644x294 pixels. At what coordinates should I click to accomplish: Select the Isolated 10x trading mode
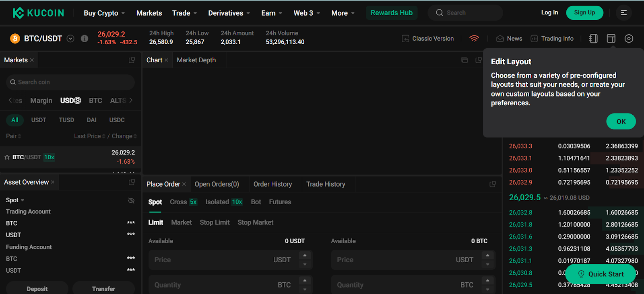click(224, 202)
